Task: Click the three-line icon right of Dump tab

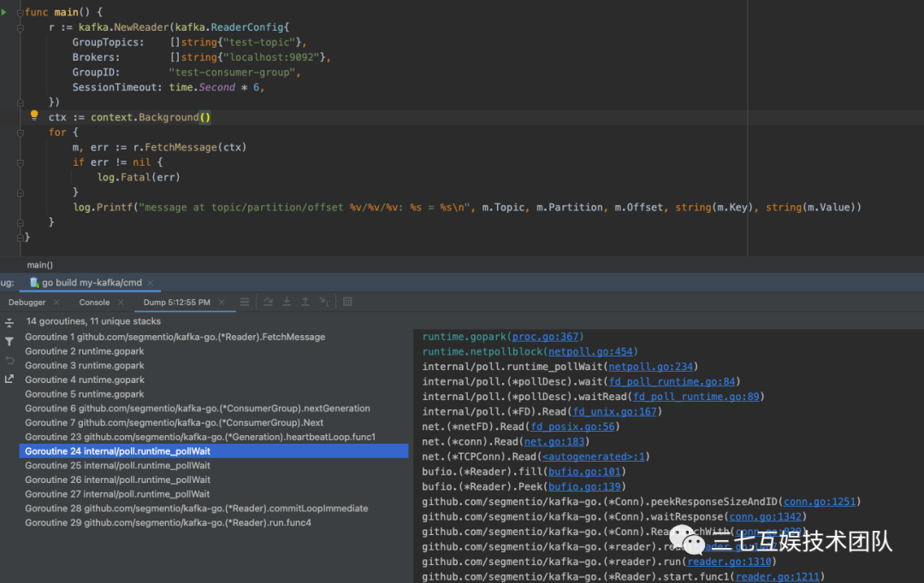Action: pos(245,302)
